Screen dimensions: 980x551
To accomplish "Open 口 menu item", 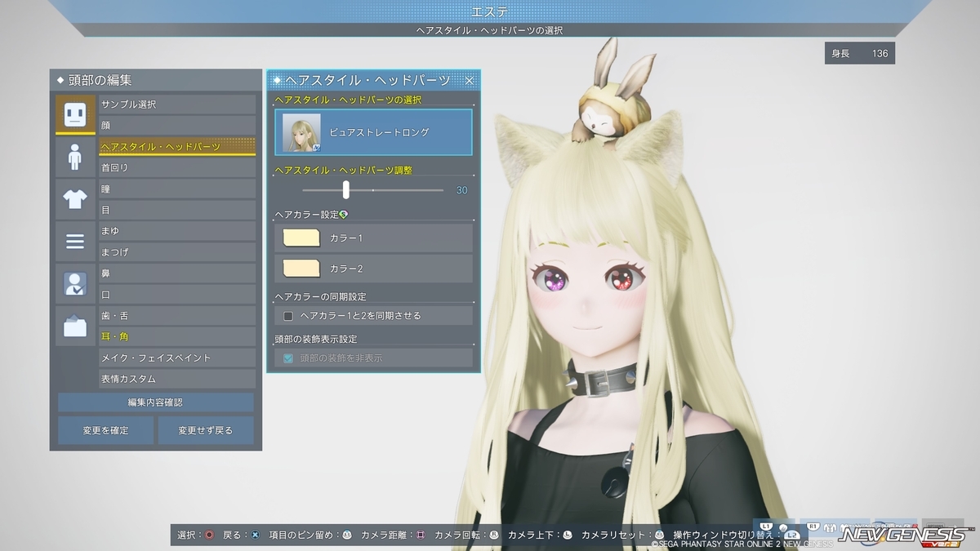I will 177,295.
